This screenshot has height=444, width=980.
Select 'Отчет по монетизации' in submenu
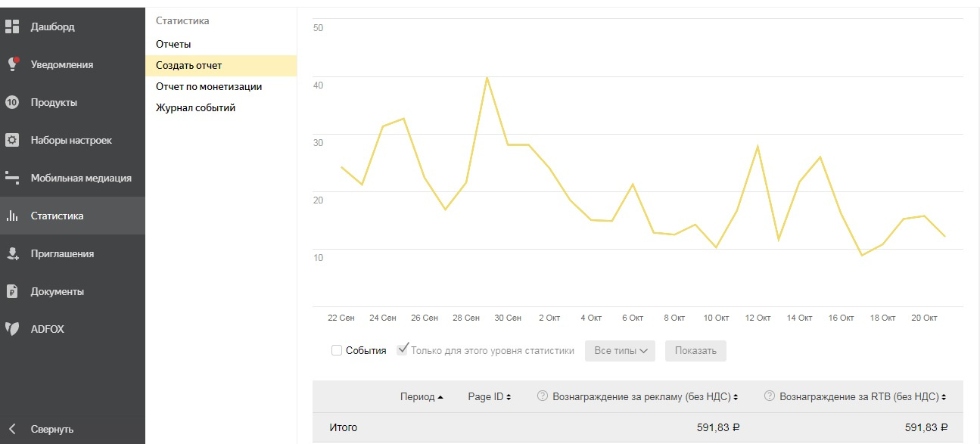point(209,86)
